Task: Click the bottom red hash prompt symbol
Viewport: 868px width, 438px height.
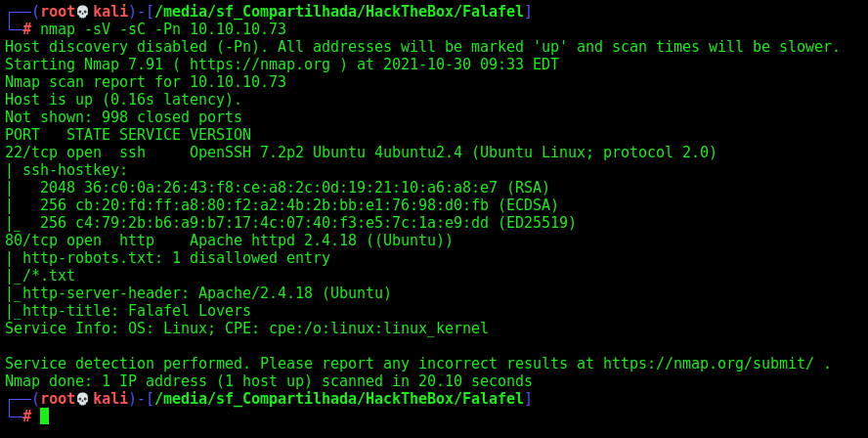Action: click(27, 416)
